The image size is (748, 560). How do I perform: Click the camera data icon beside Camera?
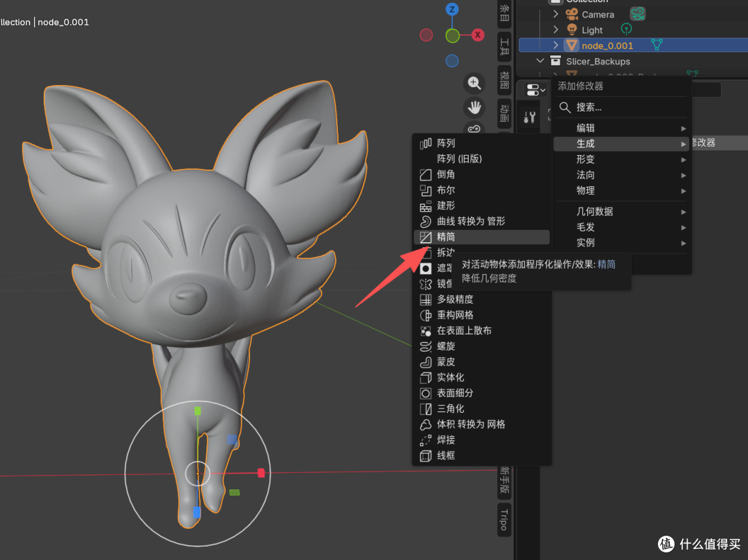point(637,14)
